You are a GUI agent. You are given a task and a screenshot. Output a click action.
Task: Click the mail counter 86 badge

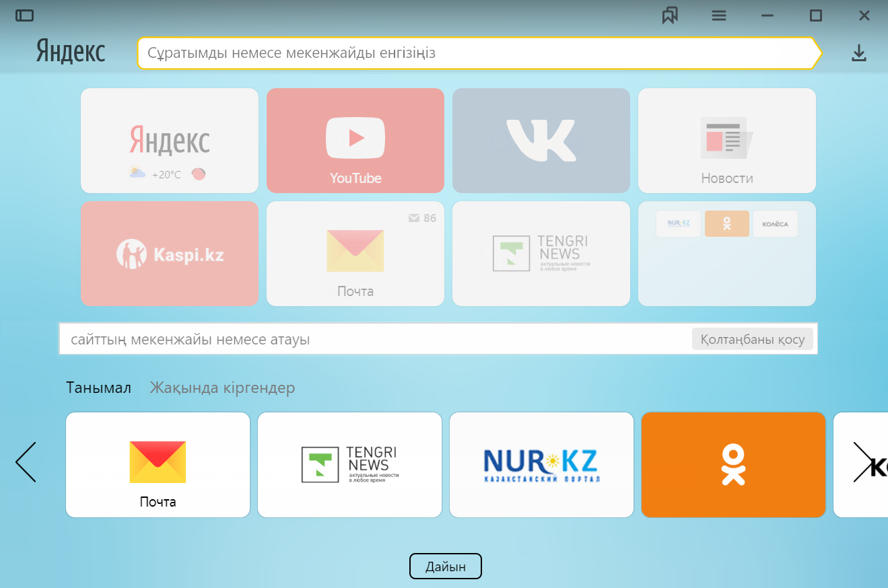[x=422, y=218]
